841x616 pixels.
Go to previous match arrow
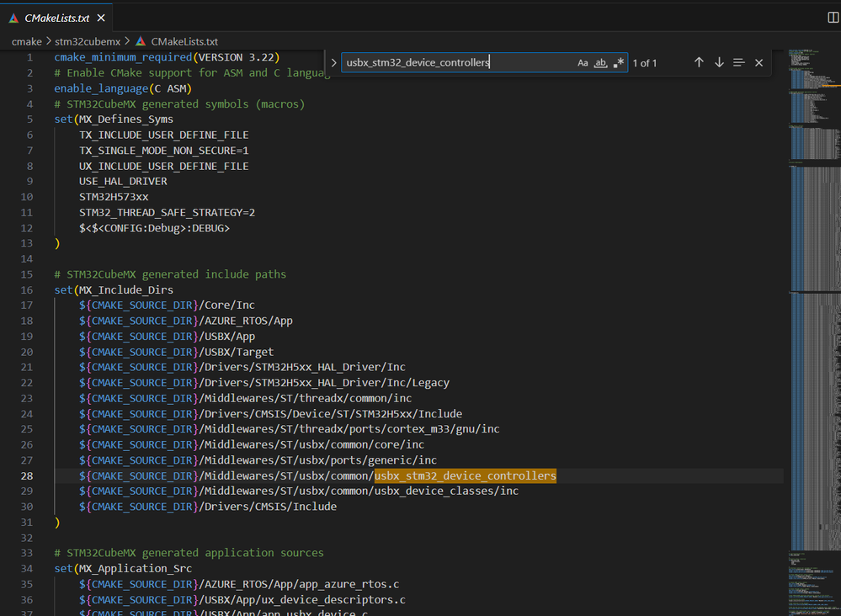pyautogui.click(x=699, y=63)
